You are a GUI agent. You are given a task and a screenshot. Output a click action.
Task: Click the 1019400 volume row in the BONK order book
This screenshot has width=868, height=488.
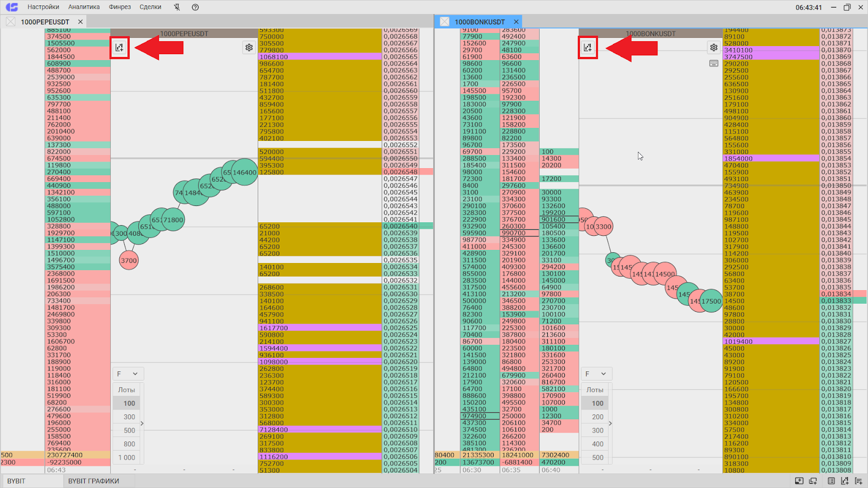pos(771,342)
